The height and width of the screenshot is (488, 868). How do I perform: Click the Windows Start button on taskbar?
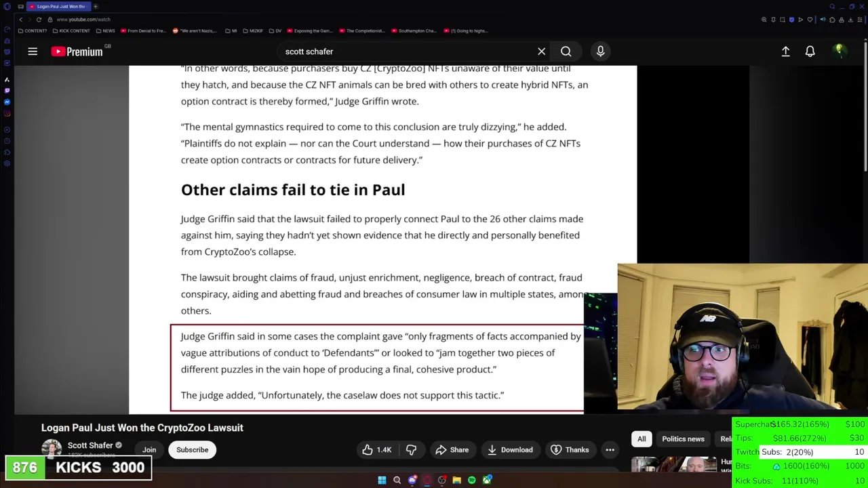[x=382, y=481]
